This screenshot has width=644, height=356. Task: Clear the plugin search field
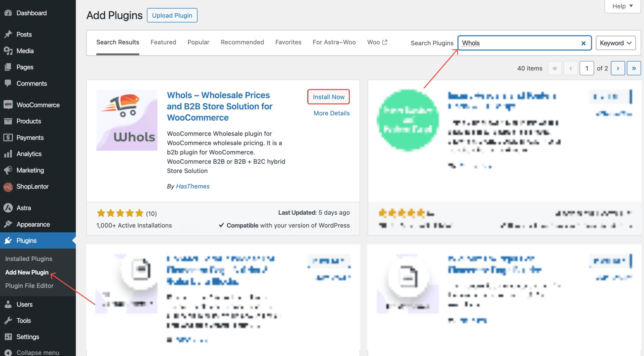(583, 43)
